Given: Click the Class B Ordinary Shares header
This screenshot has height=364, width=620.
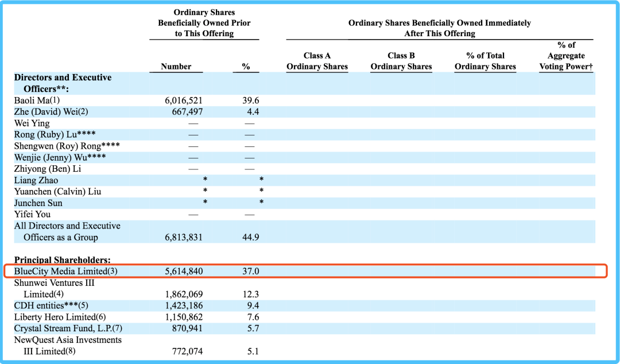Looking at the screenshot, I should coord(401,61).
